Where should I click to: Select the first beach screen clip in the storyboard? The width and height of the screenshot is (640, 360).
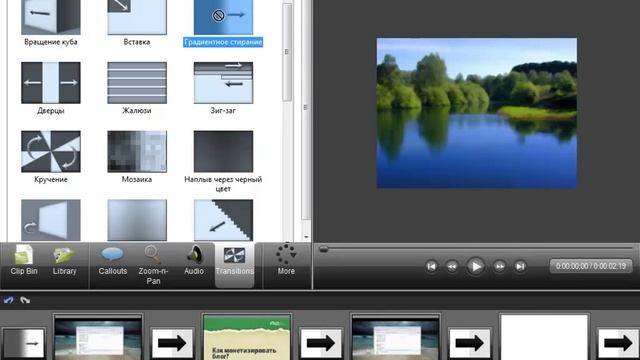pos(98,337)
